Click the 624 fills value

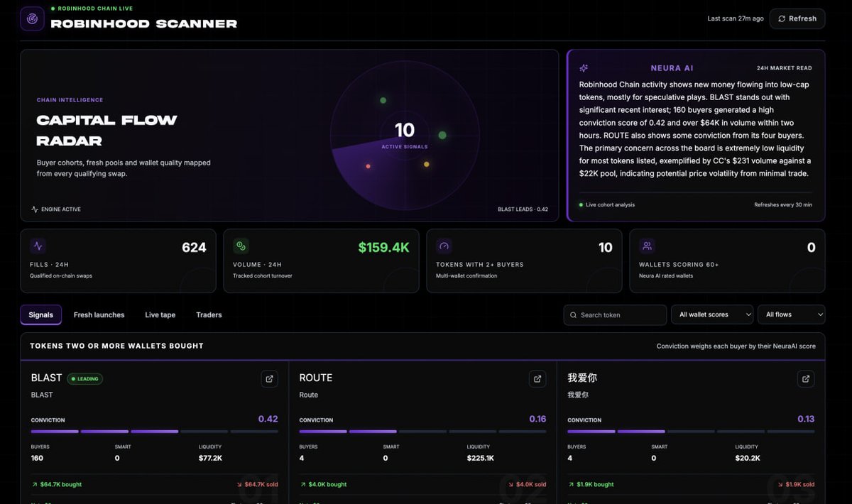tap(194, 247)
